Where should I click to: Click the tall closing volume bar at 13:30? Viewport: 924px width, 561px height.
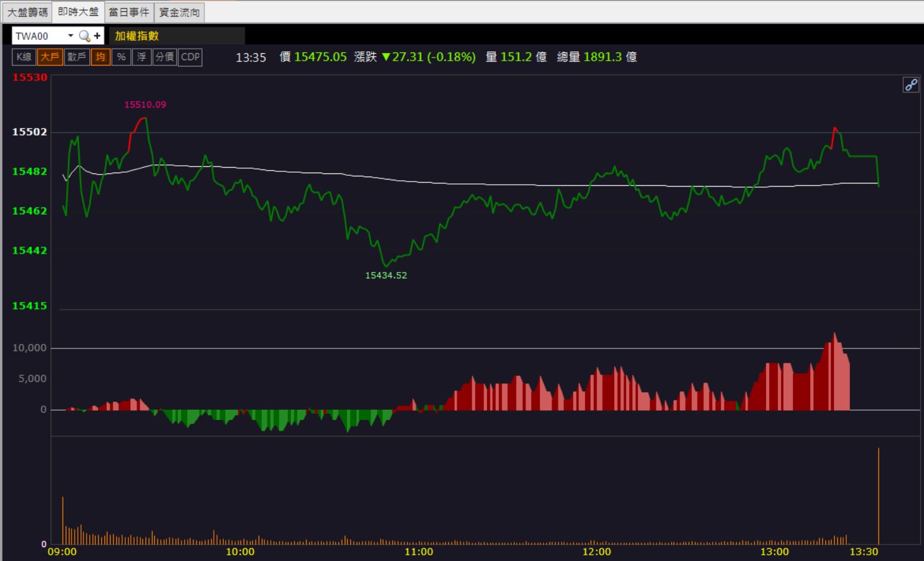point(878,496)
